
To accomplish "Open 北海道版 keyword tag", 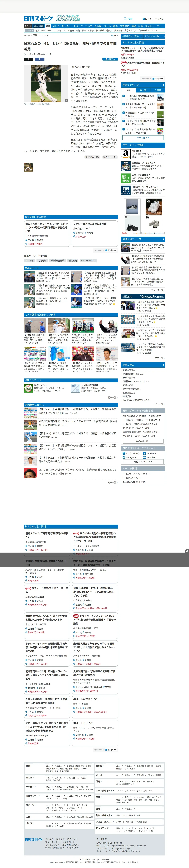I will pyautogui.click(x=42, y=261).
